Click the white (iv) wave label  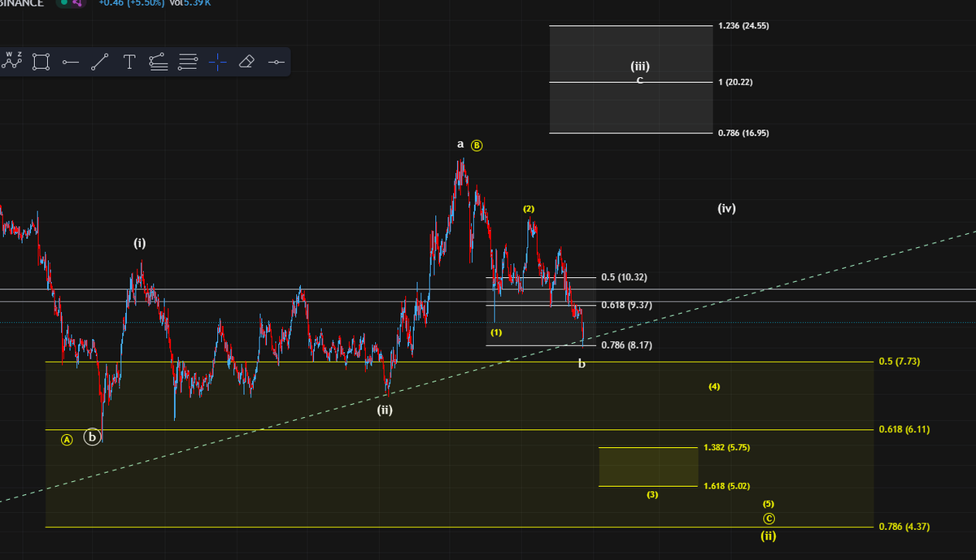tap(727, 208)
